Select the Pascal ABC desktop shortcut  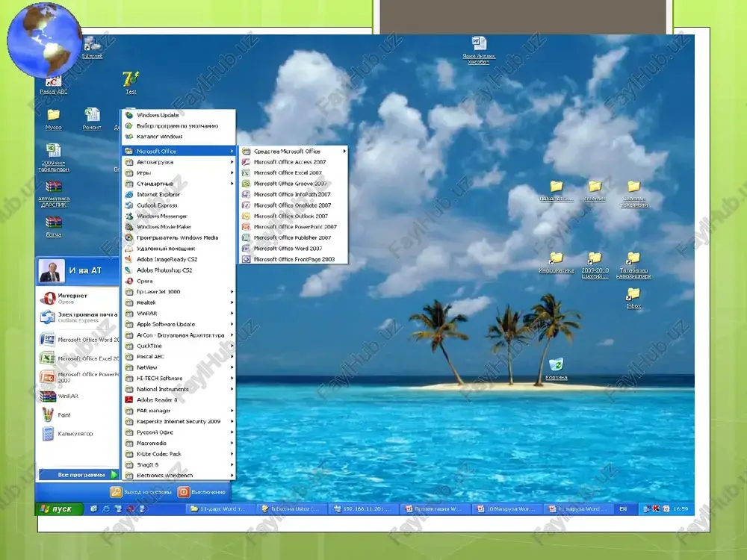point(53,84)
